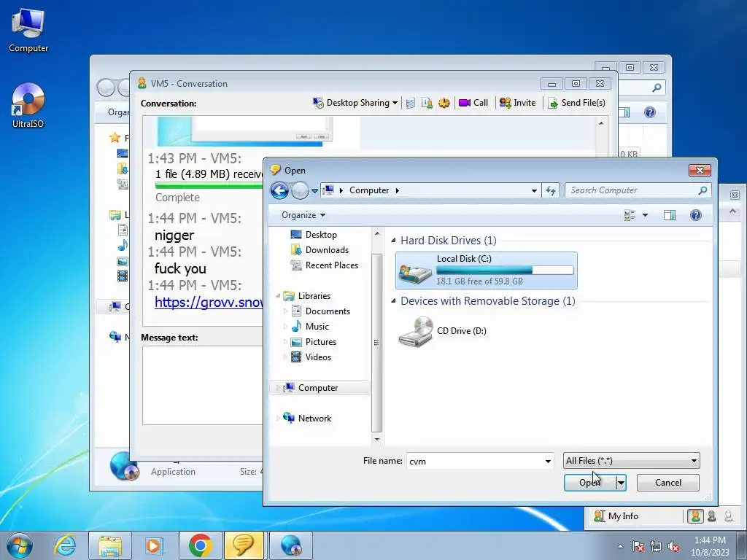Click the file transfer progress bar
This screenshot has height=560, width=747.
tap(209, 186)
